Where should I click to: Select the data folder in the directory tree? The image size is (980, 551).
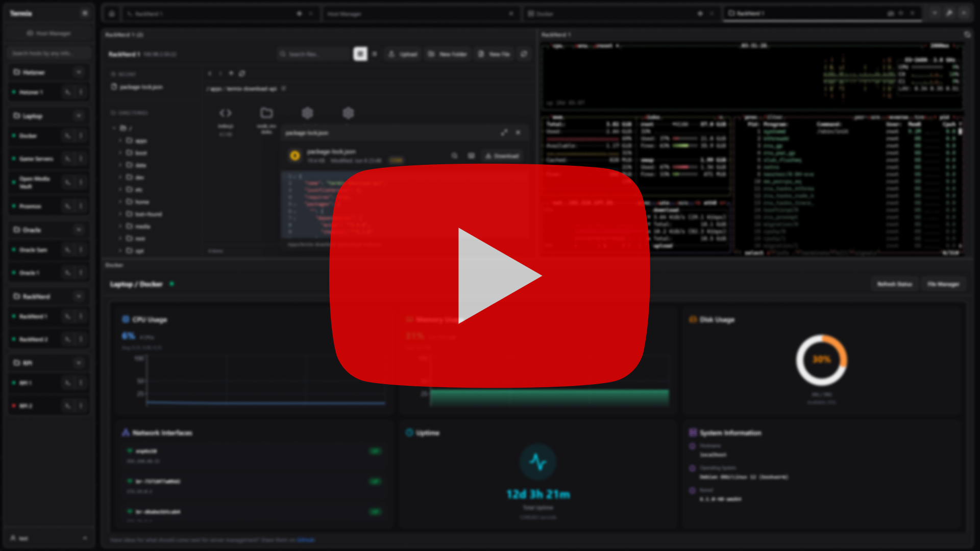(x=136, y=165)
